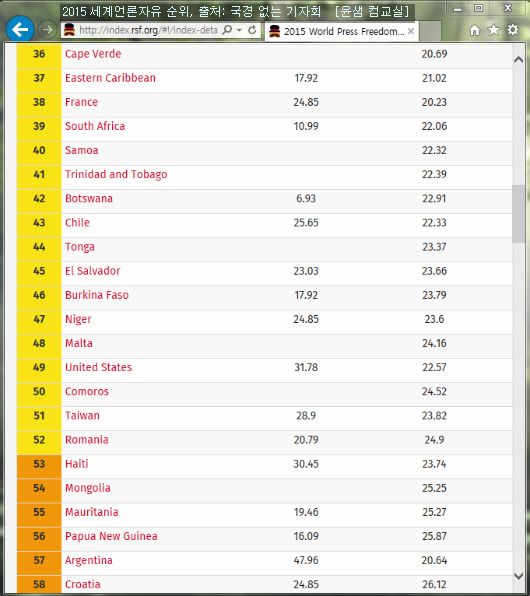Open a new blank tab
The height and width of the screenshot is (596, 530).
point(430,31)
